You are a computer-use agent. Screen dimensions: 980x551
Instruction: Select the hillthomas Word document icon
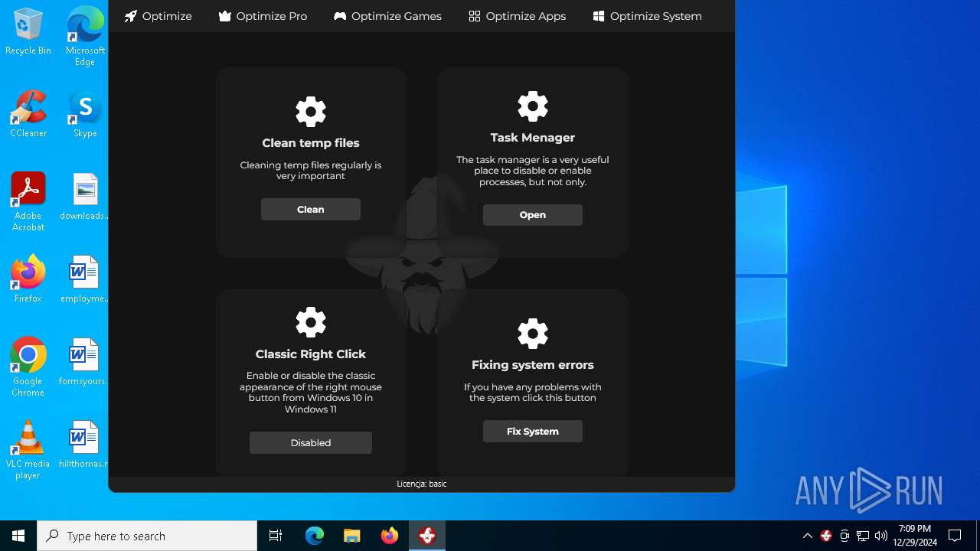(85, 445)
